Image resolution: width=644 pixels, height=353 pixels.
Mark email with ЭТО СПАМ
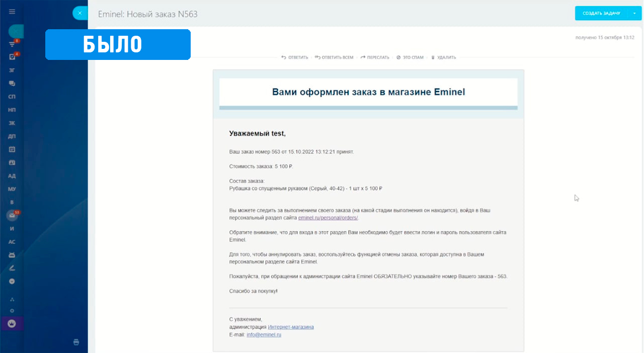coord(410,57)
